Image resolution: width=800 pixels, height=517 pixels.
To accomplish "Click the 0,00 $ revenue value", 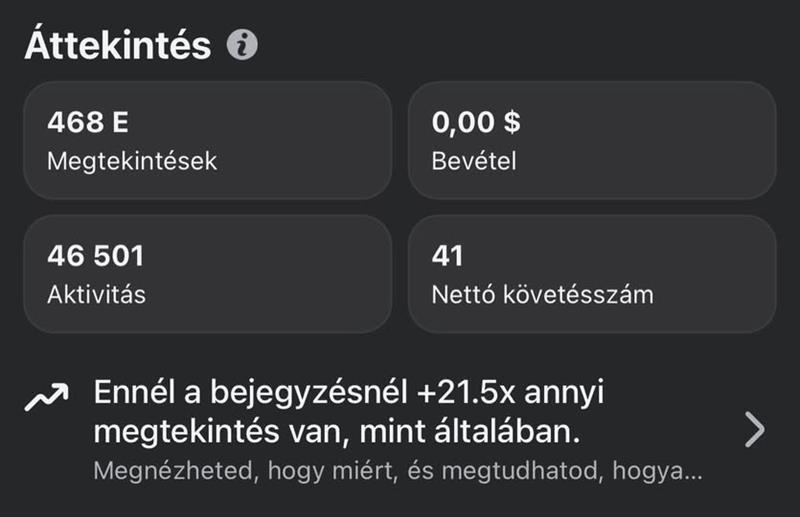I will click(476, 123).
